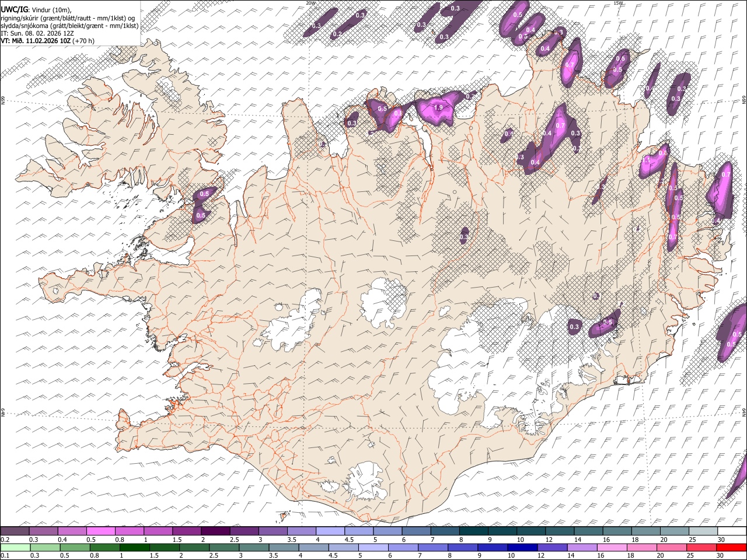The width and height of the screenshot is (747, 560).
Task: Pick the bright red rain swatch starting at 30
Action: point(731,547)
